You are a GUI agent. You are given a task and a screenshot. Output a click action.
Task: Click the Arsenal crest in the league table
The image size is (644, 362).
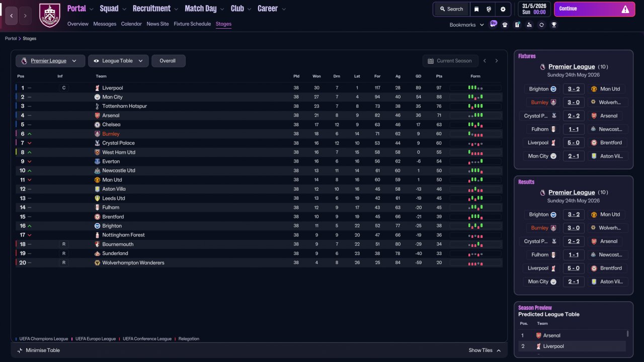coord(97,116)
